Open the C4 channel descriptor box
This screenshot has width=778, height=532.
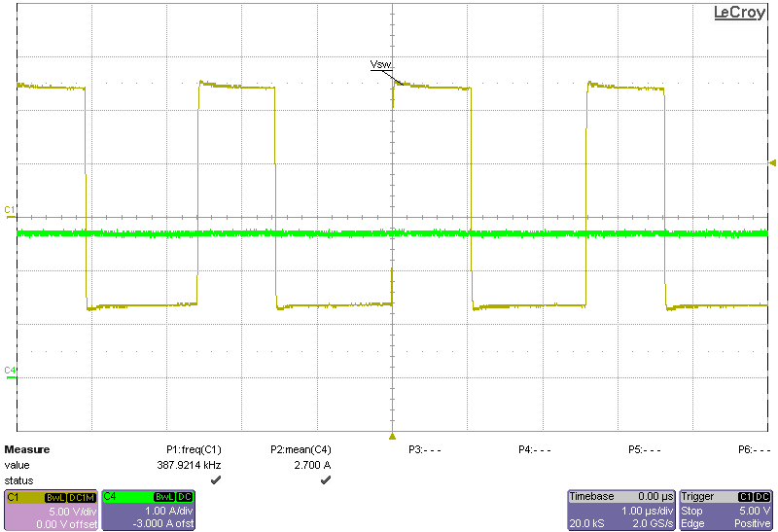(x=149, y=511)
